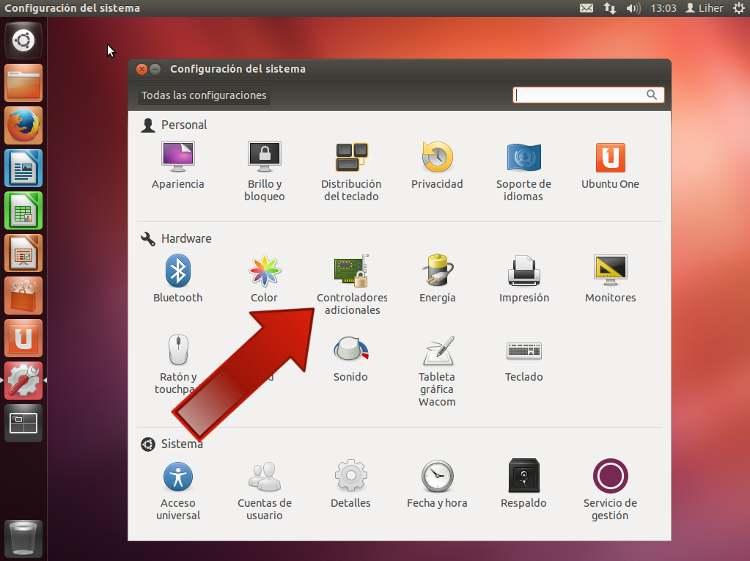
Task: Click System Settings launcher icon
Action: [x=23, y=381]
